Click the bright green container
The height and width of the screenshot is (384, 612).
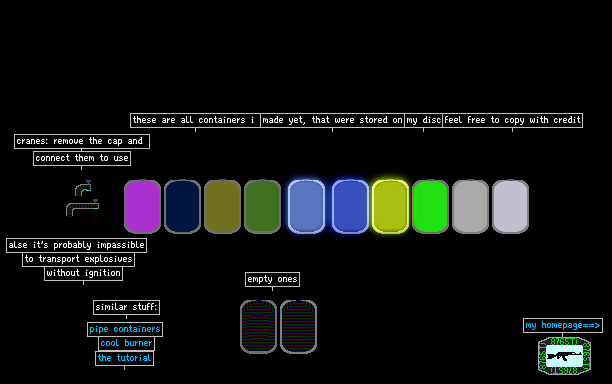tap(430, 206)
